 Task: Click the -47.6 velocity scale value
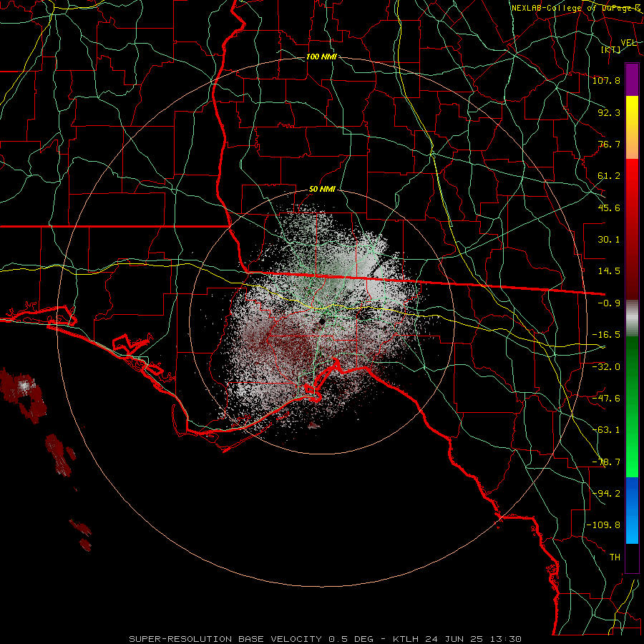click(x=606, y=399)
